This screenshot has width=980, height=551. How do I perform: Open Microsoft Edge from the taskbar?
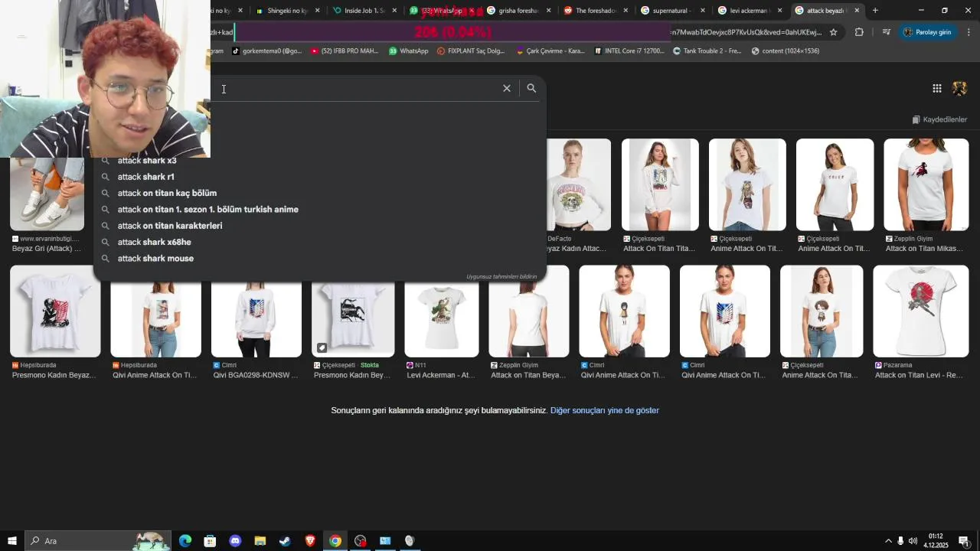coord(185,541)
